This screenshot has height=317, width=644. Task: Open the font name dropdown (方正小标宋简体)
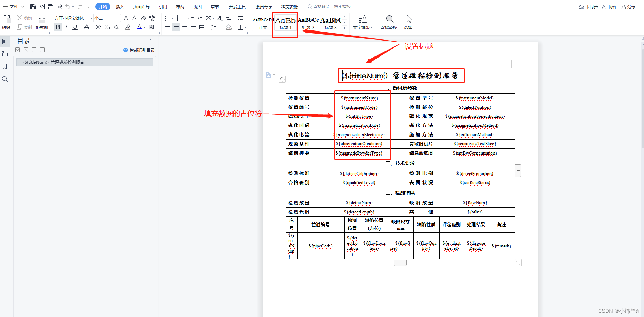91,18
